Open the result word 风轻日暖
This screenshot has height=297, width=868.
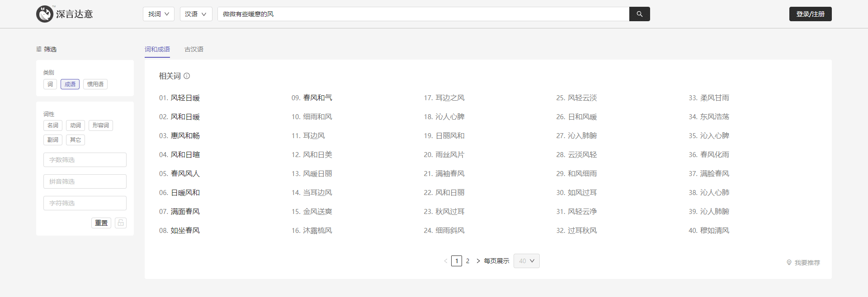tap(185, 98)
